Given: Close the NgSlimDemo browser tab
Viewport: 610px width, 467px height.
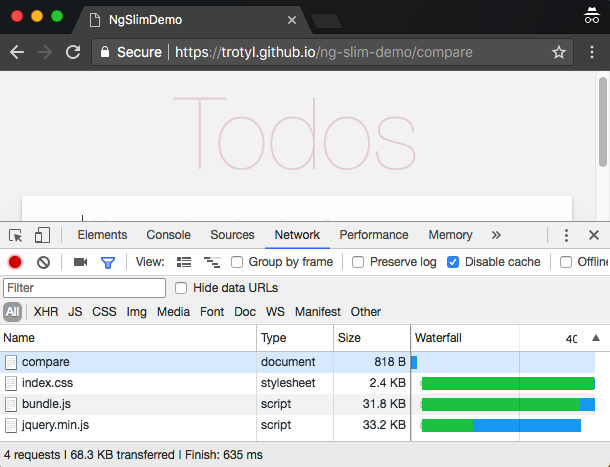Looking at the screenshot, I should pos(292,20).
